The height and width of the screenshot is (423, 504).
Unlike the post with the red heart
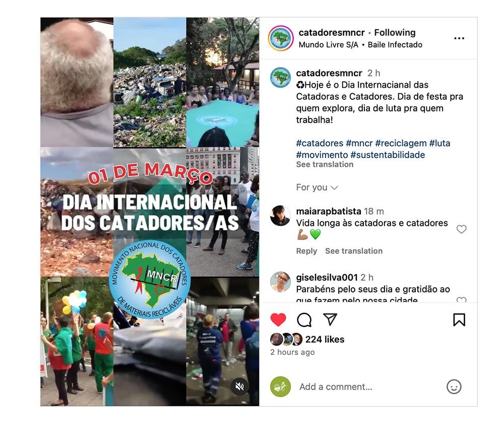[x=278, y=320]
